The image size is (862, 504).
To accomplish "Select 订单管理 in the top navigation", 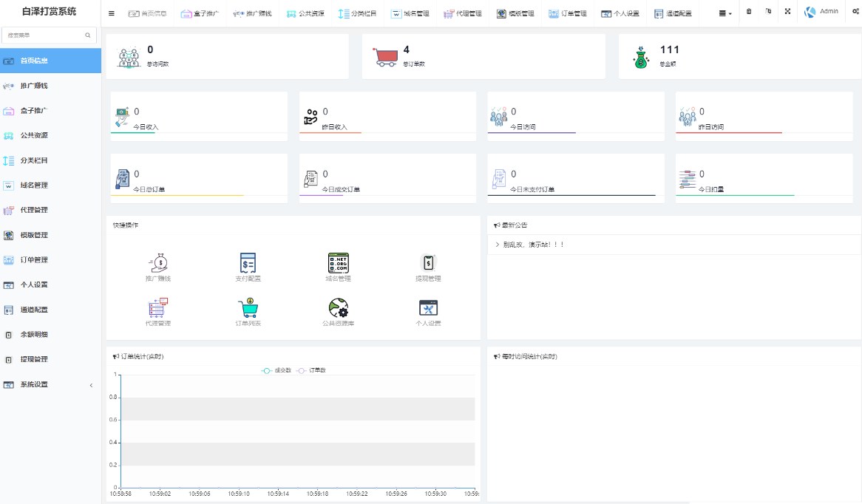I will coord(567,13).
